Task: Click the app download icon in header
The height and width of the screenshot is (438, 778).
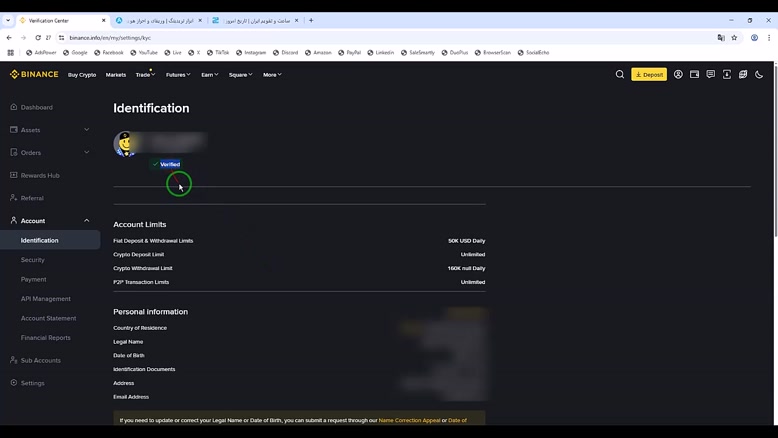Action: click(727, 74)
